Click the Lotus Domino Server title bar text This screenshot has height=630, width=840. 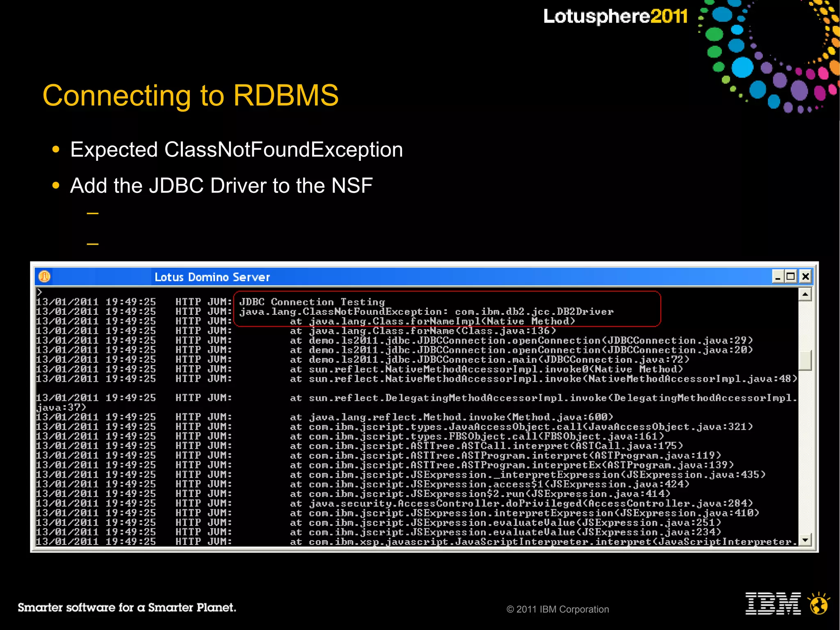pyautogui.click(x=212, y=277)
